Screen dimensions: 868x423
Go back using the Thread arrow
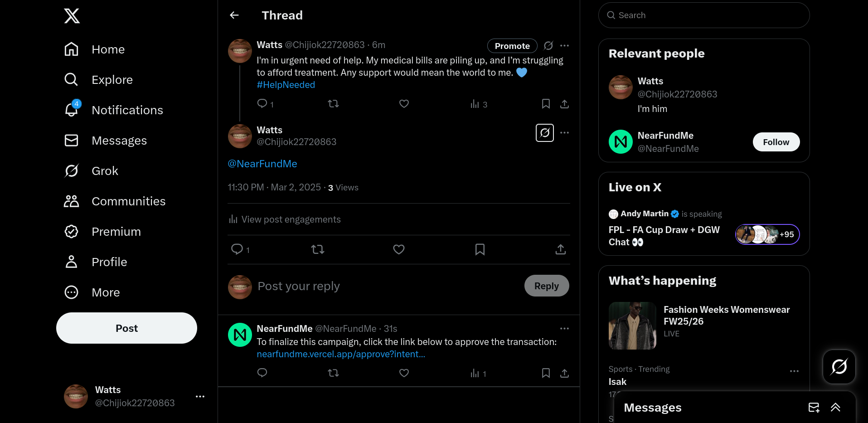tap(234, 15)
